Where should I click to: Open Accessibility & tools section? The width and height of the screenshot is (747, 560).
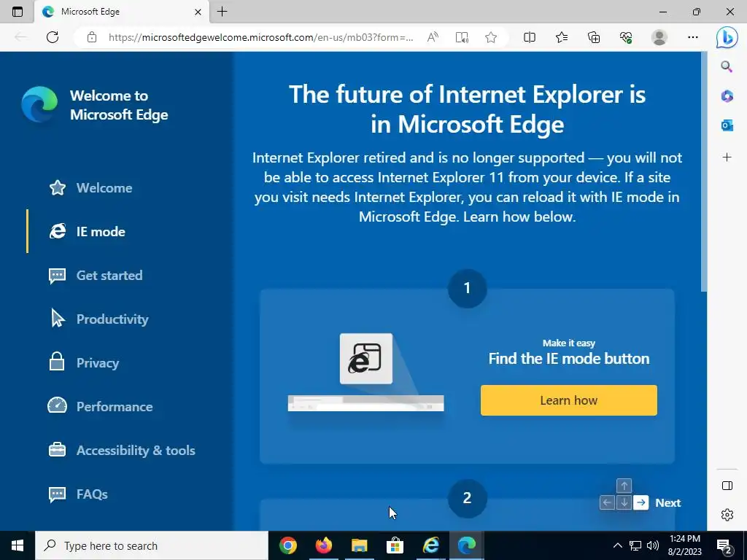pos(122,451)
